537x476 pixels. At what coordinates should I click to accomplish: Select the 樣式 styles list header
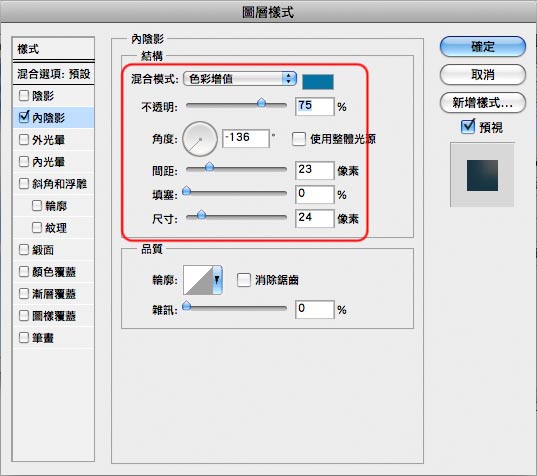[x=53, y=49]
